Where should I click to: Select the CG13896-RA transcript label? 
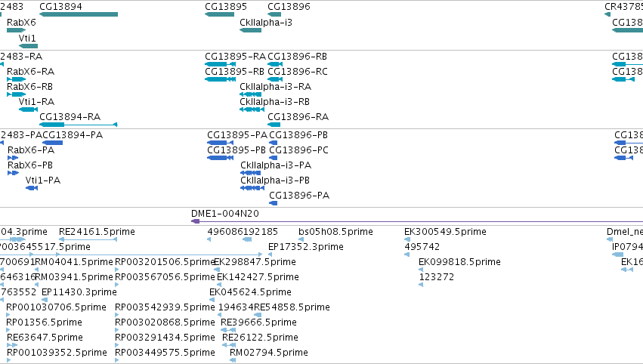coord(298,117)
